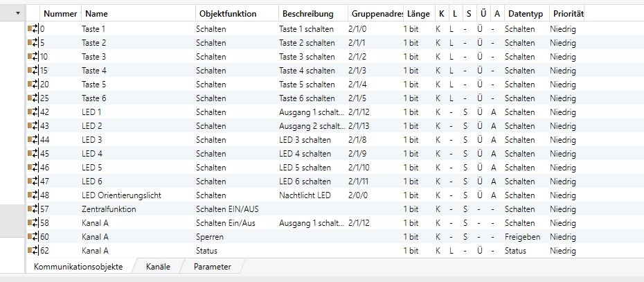This screenshot has height=282, width=644.
Task: Click the communication object icon for Taste 1
Action: point(33,29)
